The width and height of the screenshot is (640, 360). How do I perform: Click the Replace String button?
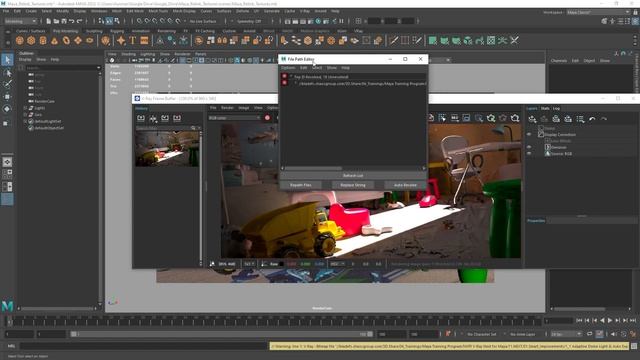click(353, 185)
